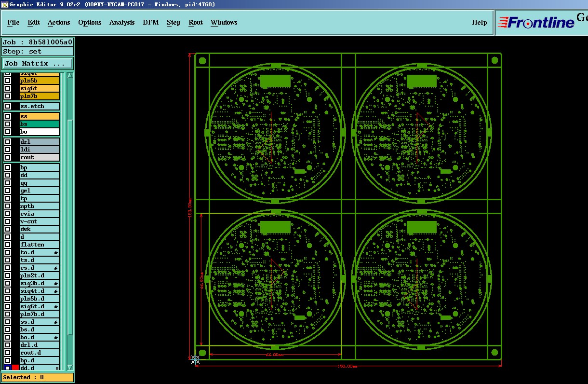Image resolution: width=588 pixels, height=384 pixels.
Task: Click the Job name field
Action: point(38,42)
